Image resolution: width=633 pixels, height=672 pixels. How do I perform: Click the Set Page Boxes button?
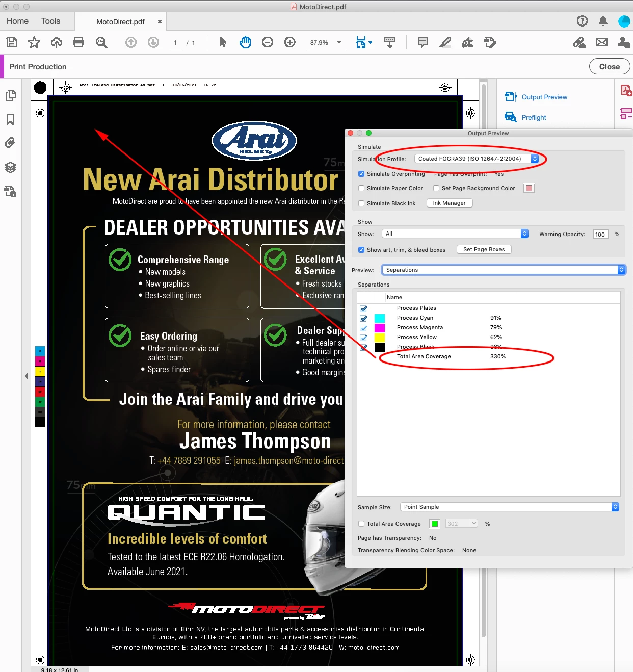point(484,249)
